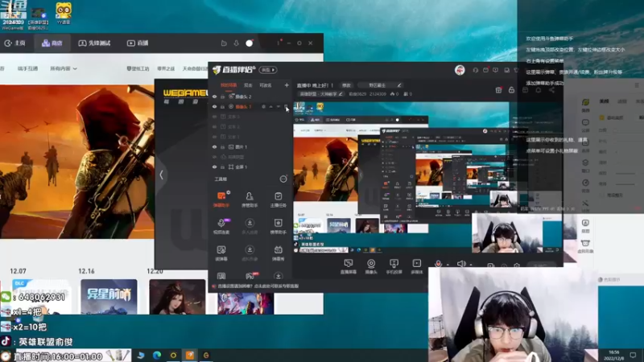Open the 弹幕秀 tool

[x=278, y=253]
